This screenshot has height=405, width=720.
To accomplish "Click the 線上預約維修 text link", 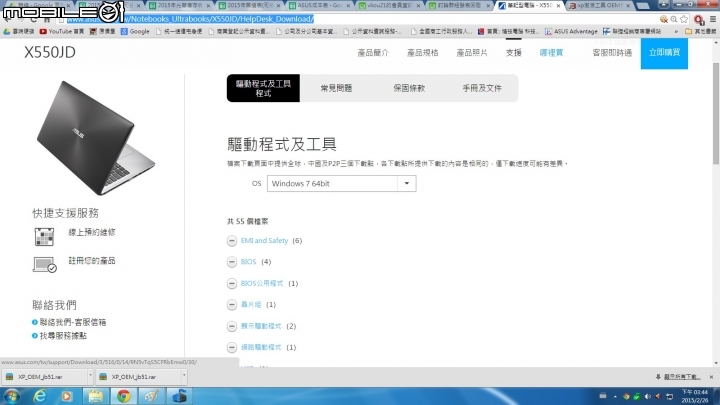I will pos(92,232).
